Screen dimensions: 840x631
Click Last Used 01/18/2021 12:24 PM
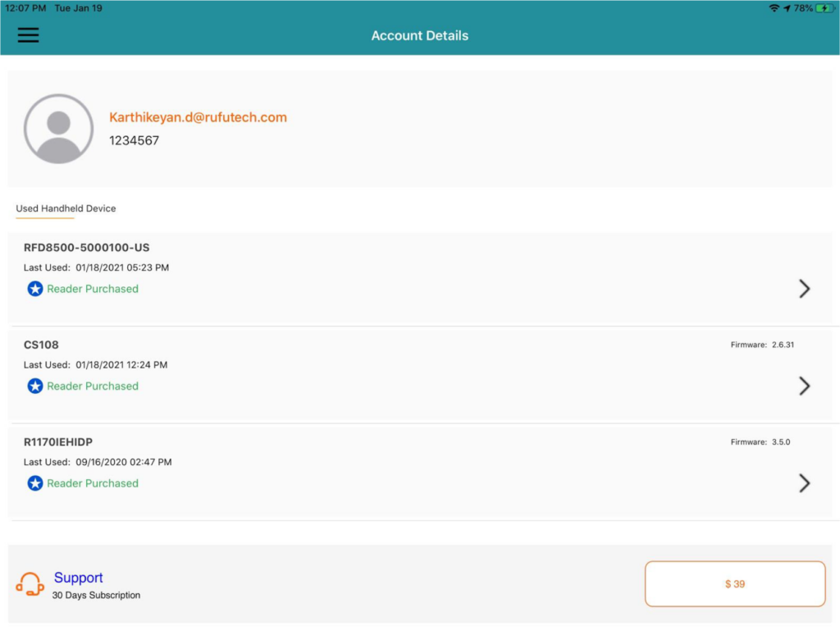pyautogui.click(x=95, y=365)
